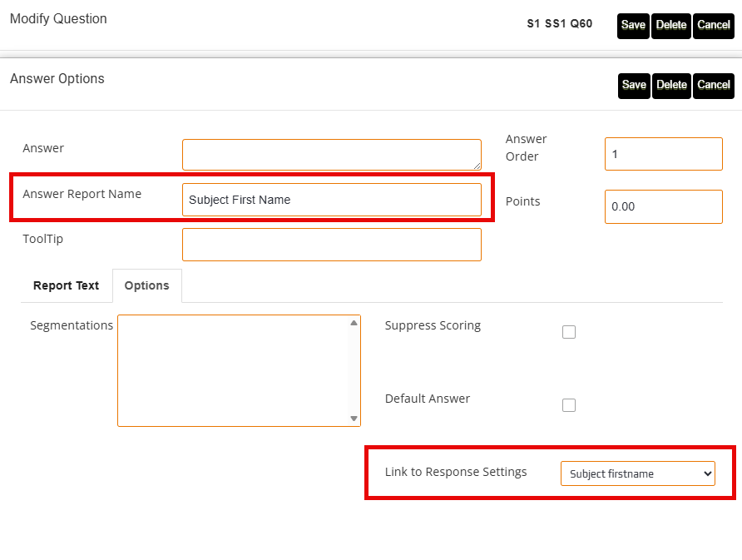
Task: Delete the answer option
Action: coord(671,86)
